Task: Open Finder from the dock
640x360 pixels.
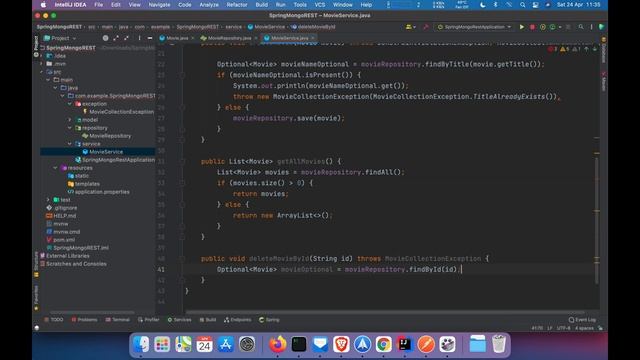Action: pyautogui.click(x=141, y=344)
